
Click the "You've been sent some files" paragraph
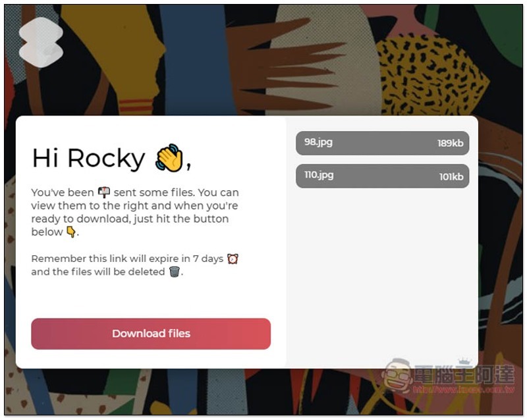click(x=135, y=212)
